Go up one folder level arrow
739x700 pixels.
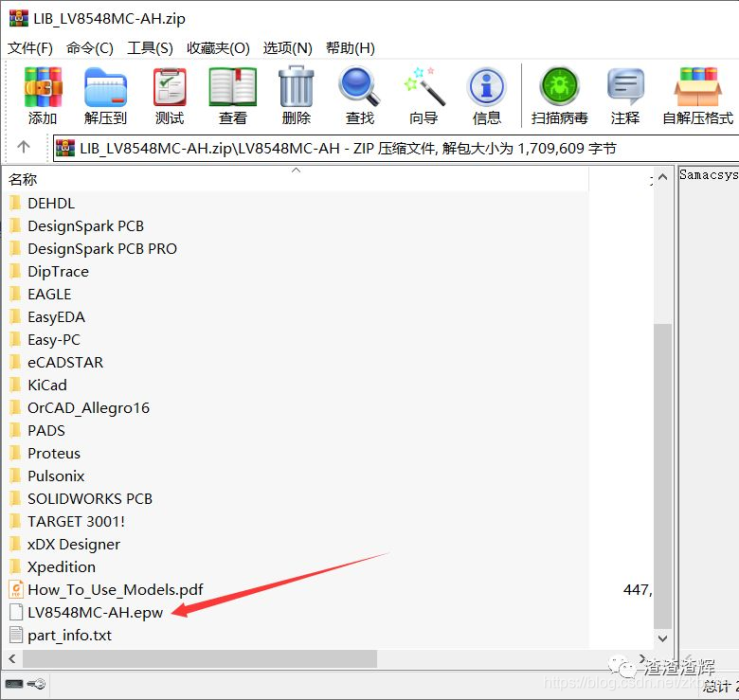(24, 147)
